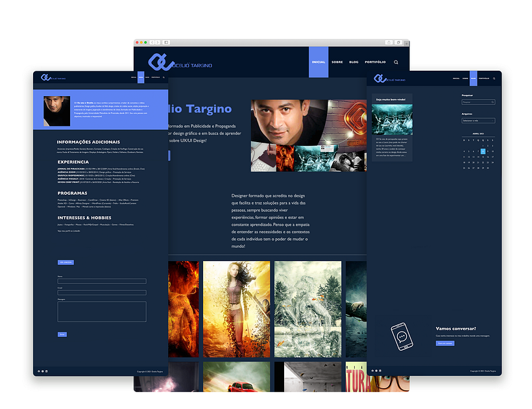Screen dimensions: 532x409
Task: Focus the Nome input field
Action: (x=102, y=281)
